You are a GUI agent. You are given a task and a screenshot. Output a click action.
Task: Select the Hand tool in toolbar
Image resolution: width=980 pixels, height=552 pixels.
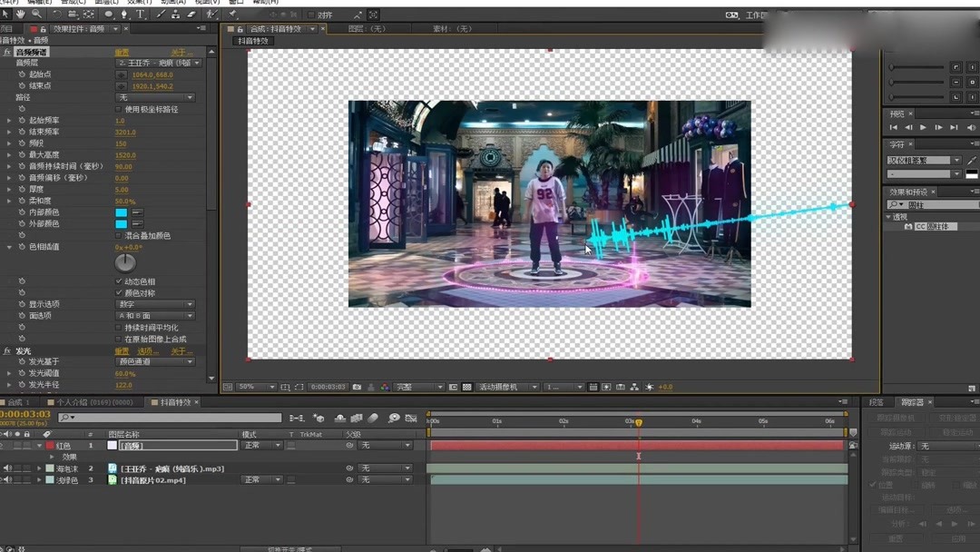21,15
